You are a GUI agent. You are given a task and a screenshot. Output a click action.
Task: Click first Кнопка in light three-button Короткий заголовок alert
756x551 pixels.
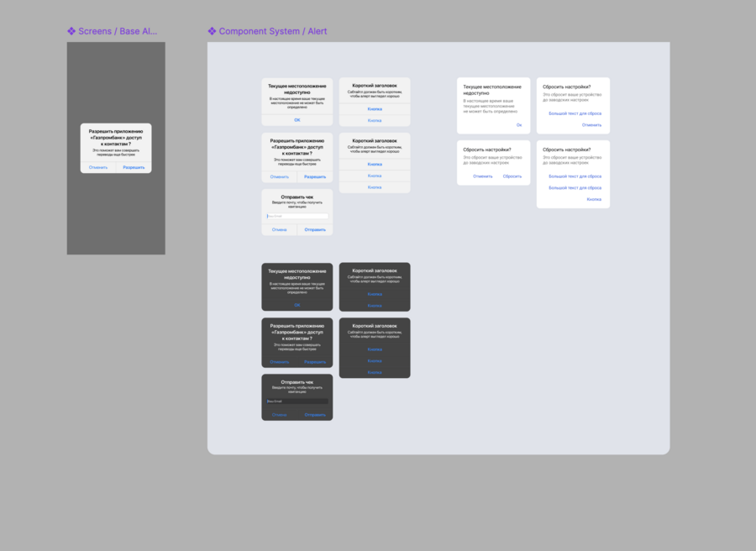pyautogui.click(x=375, y=165)
